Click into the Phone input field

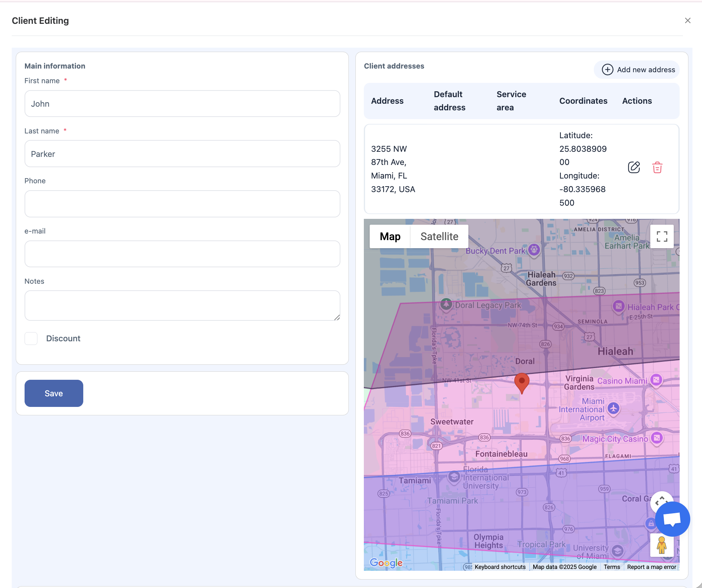[x=182, y=204]
